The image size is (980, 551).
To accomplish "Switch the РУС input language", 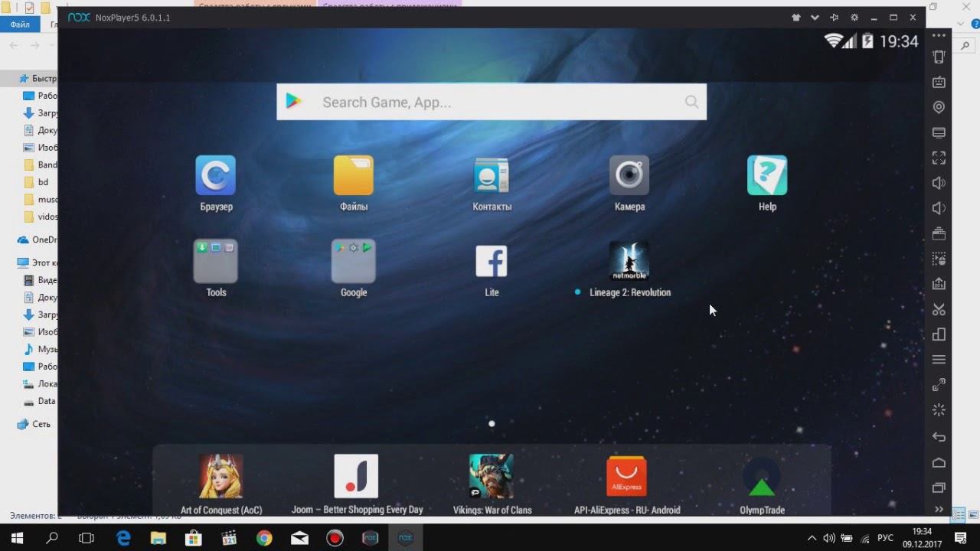I will tap(885, 538).
